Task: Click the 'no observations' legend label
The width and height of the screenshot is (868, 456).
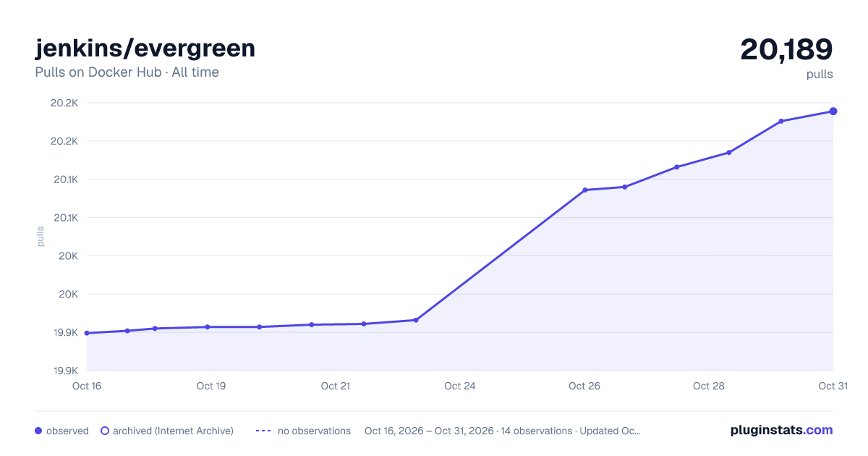Action: 314,431
